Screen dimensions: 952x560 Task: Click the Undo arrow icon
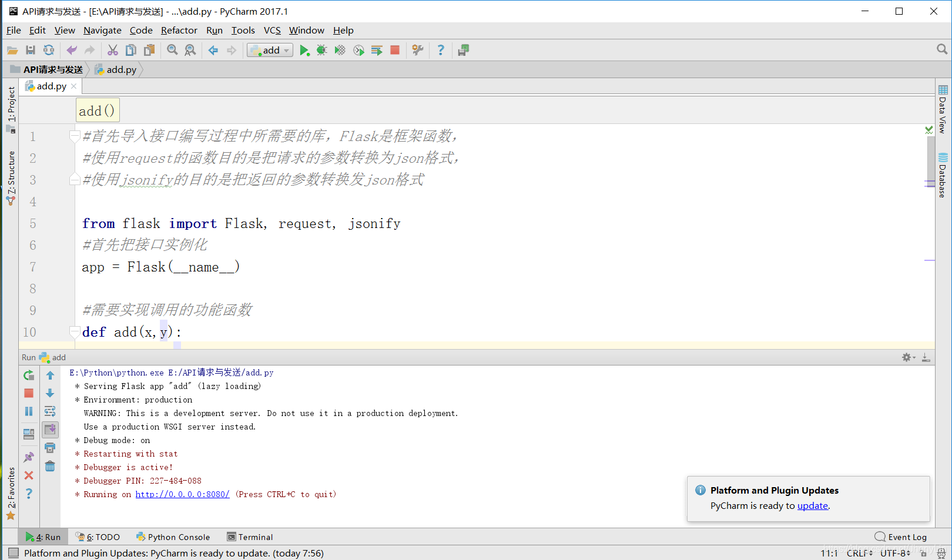(x=72, y=51)
